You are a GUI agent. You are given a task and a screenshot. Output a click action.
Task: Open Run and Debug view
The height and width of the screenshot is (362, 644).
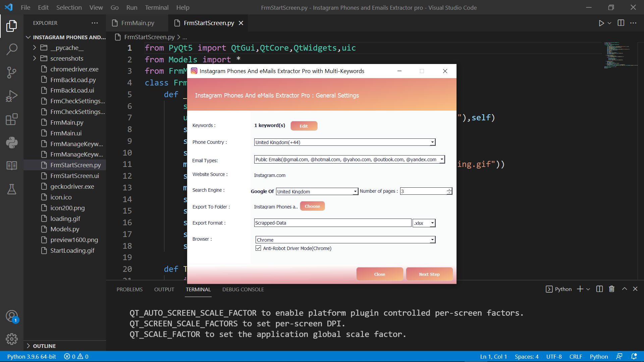point(12,96)
